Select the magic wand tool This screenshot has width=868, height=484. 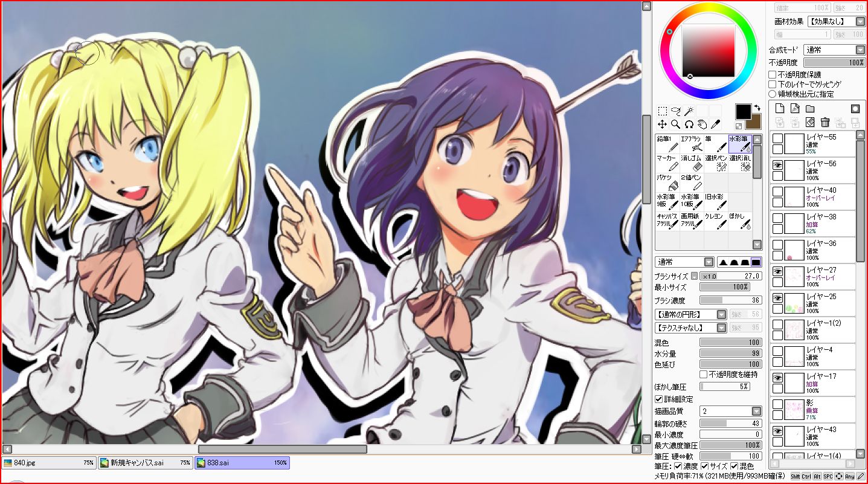(x=689, y=111)
